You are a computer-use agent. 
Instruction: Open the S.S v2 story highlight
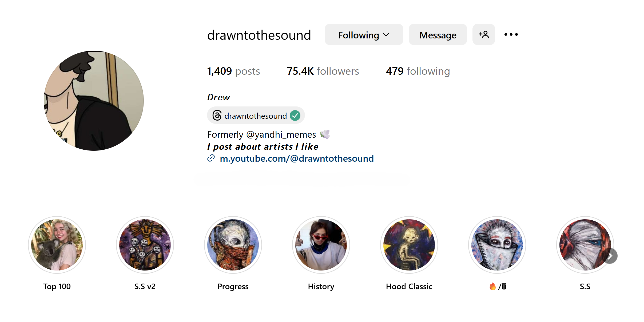point(145,245)
